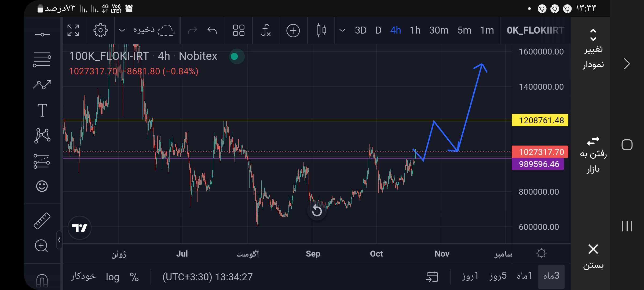Tap رفتن به بازار go to market

pos(593,155)
